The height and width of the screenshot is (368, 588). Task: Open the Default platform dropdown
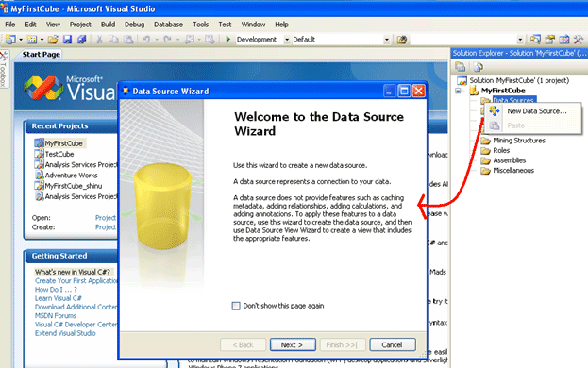click(387, 40)
